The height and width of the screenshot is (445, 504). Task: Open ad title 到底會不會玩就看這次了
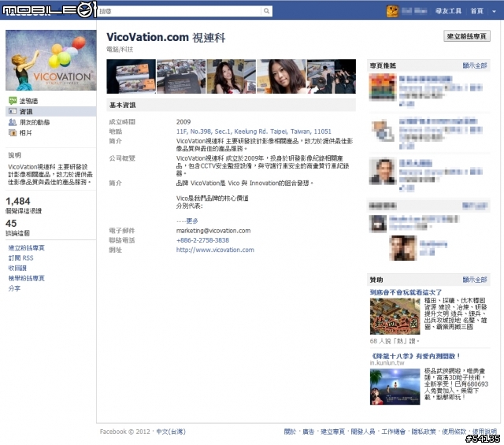click(x=406, y=292)
